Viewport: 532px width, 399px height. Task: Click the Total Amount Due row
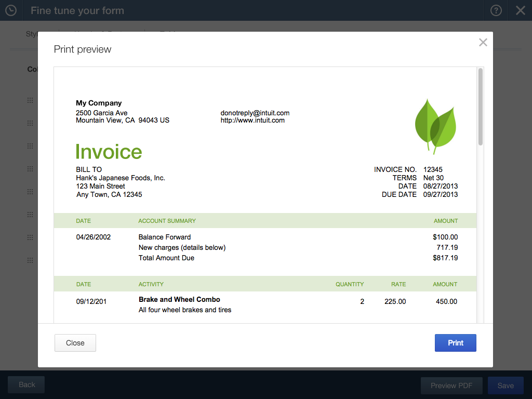pos(166,258)
